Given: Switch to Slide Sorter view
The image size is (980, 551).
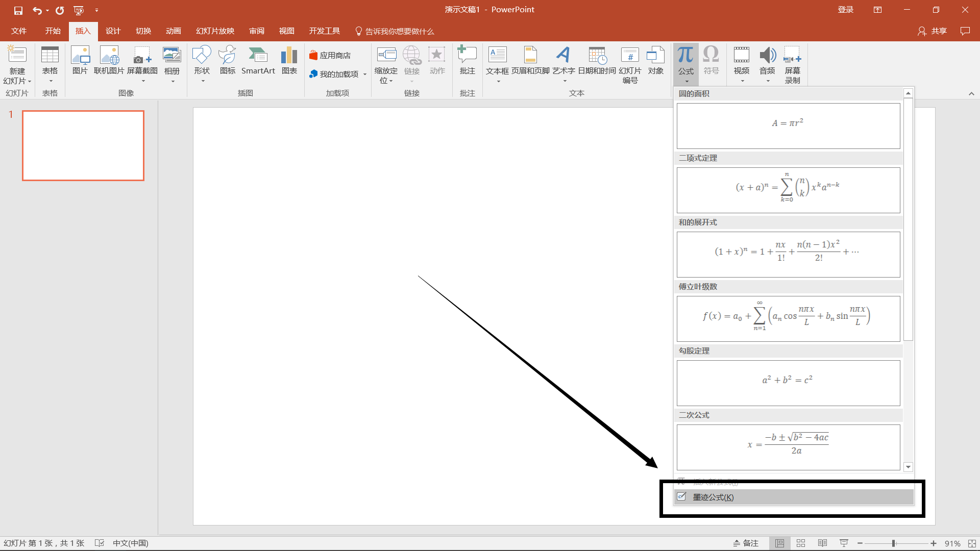Looking at the screenshot, I should [801, 543].
